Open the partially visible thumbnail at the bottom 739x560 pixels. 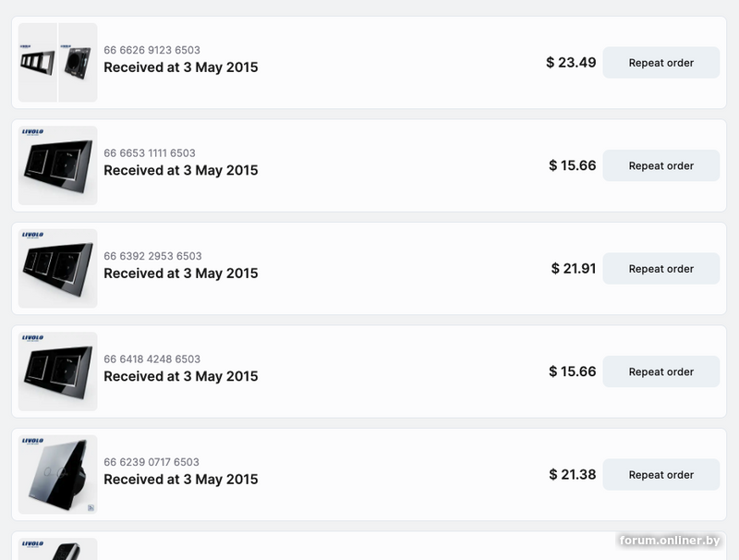point(57,548)
